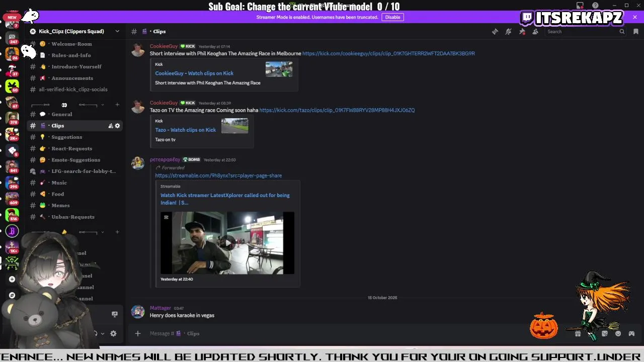Image resolution: width=644 pixels, height=362 pixels.
Task: Add attachment plus button in message bar
Action: 138,333
